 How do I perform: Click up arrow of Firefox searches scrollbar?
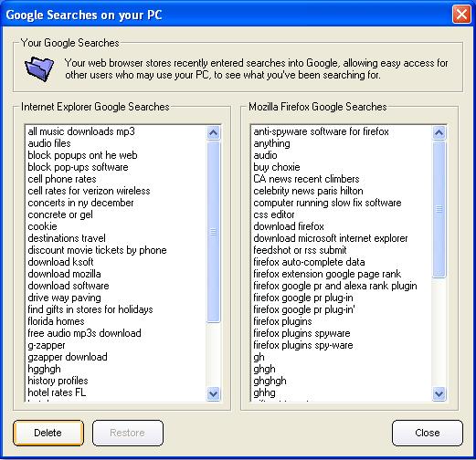(439, 132)
